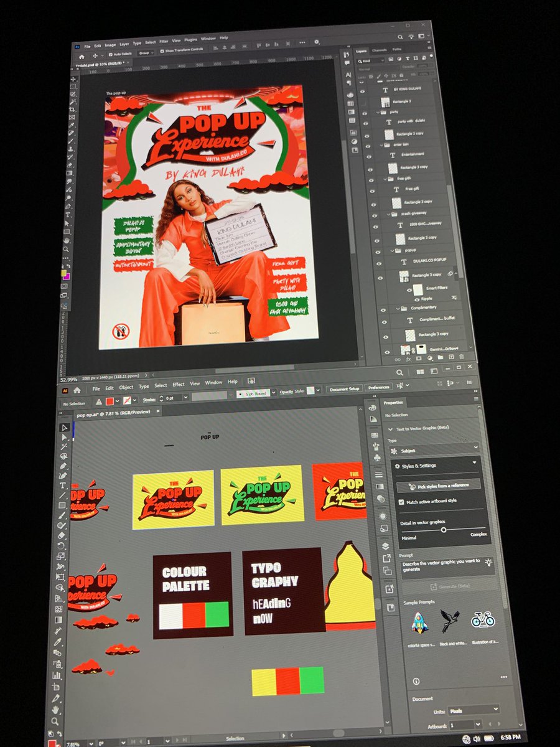
Task: Uncheck Match active artboard style
Action: pos(401,502)
